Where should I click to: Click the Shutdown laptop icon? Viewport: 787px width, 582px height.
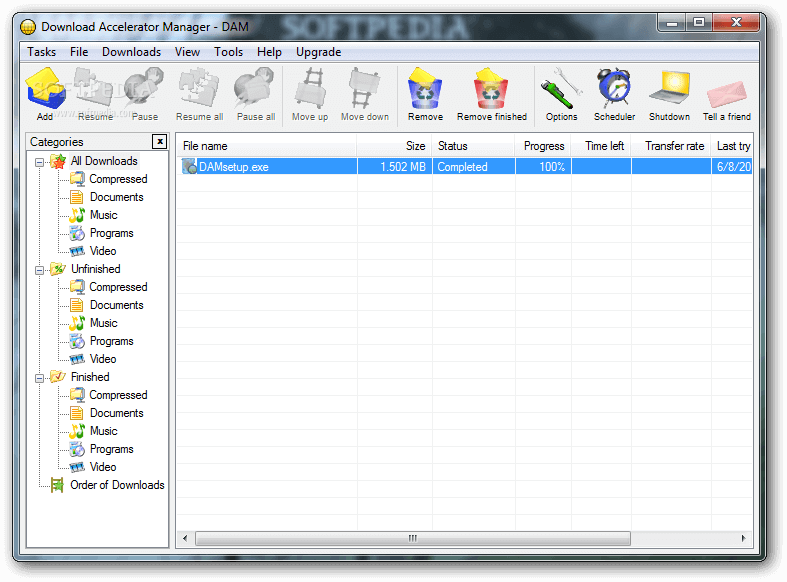pos(670,89)
